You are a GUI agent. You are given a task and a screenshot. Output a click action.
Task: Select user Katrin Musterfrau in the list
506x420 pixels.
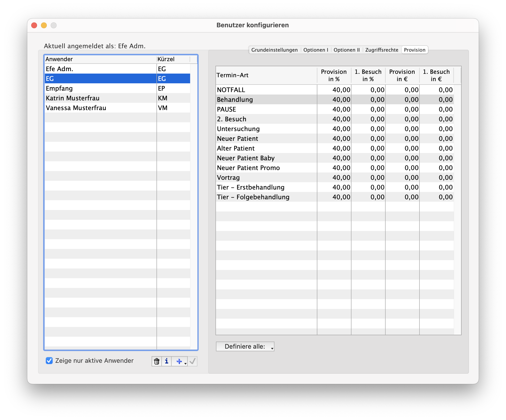click(x=73, y=98)
